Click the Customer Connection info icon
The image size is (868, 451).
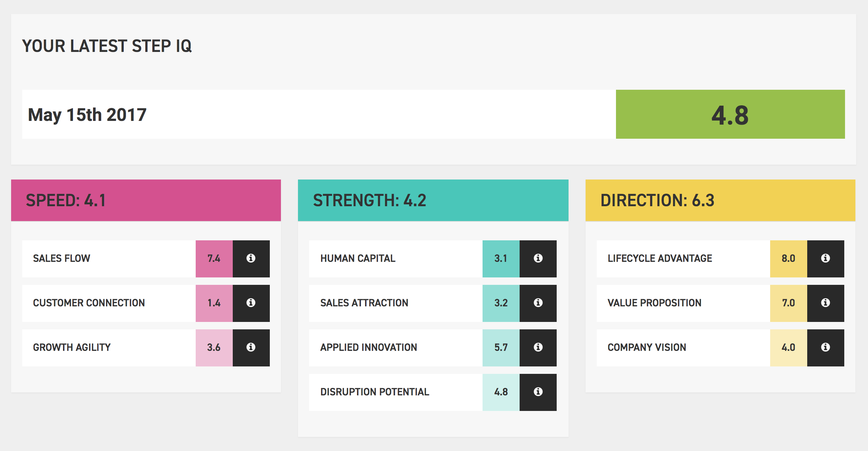pyautogui.click(x=251, y=303)
